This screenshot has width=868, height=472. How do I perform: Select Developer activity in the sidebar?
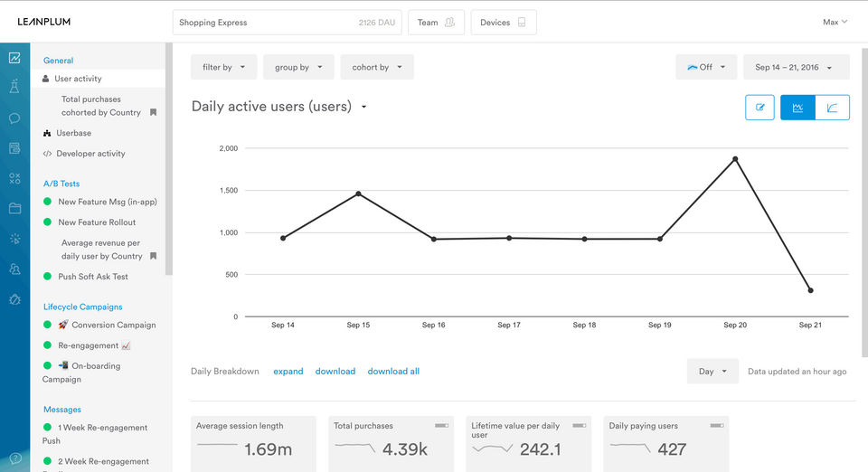[90, 154]
